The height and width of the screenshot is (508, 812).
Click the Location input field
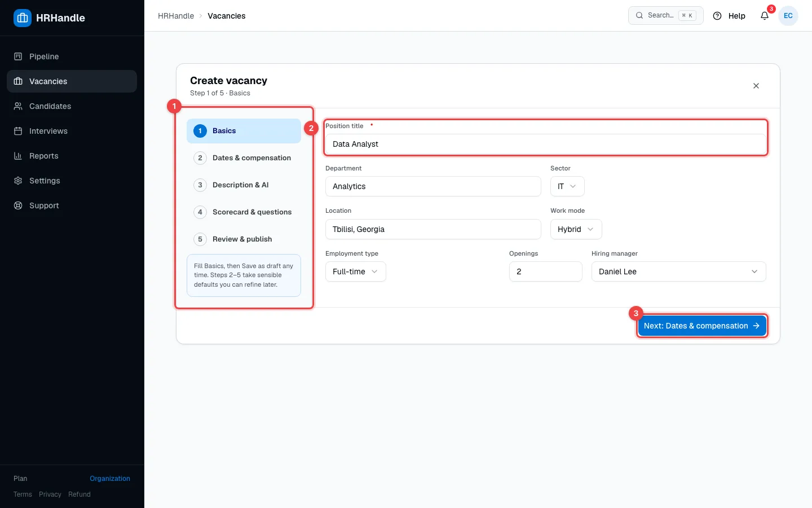point(433,229)
